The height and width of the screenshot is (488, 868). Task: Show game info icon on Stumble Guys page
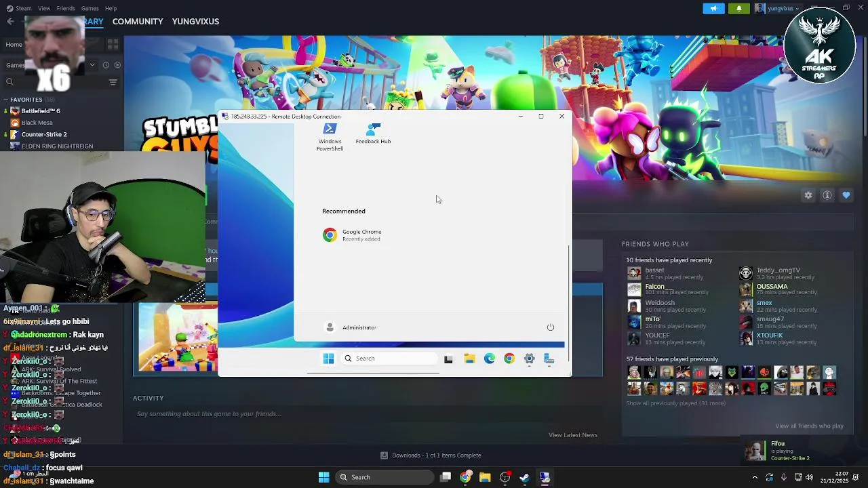click(827, 195)
